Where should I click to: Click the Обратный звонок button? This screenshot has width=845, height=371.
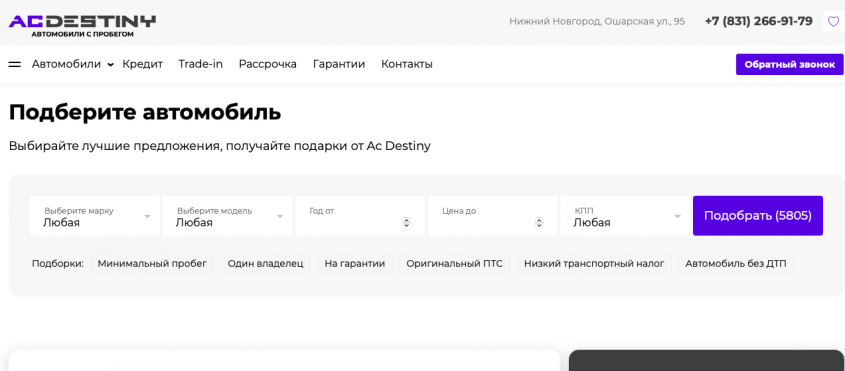[789, 64]
